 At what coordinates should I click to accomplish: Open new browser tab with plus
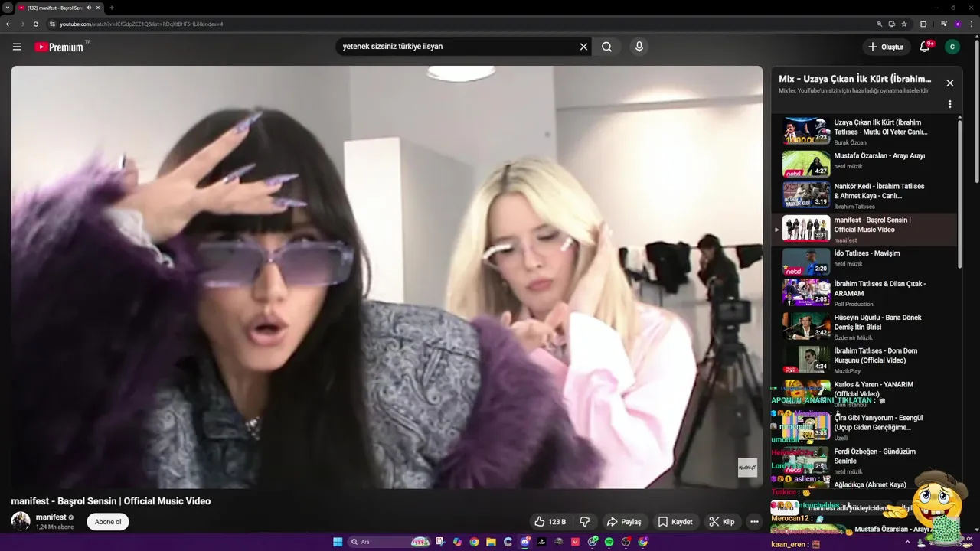tap(112, 8)
